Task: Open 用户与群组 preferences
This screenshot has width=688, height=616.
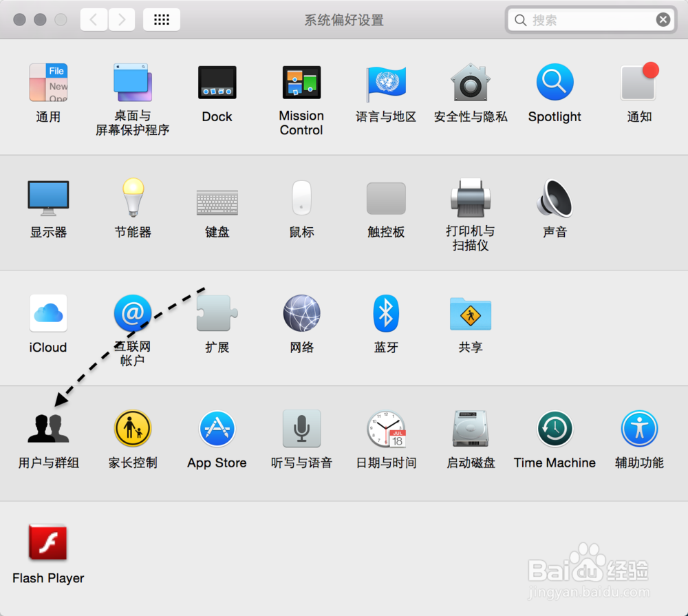Action: coord(48,428)
